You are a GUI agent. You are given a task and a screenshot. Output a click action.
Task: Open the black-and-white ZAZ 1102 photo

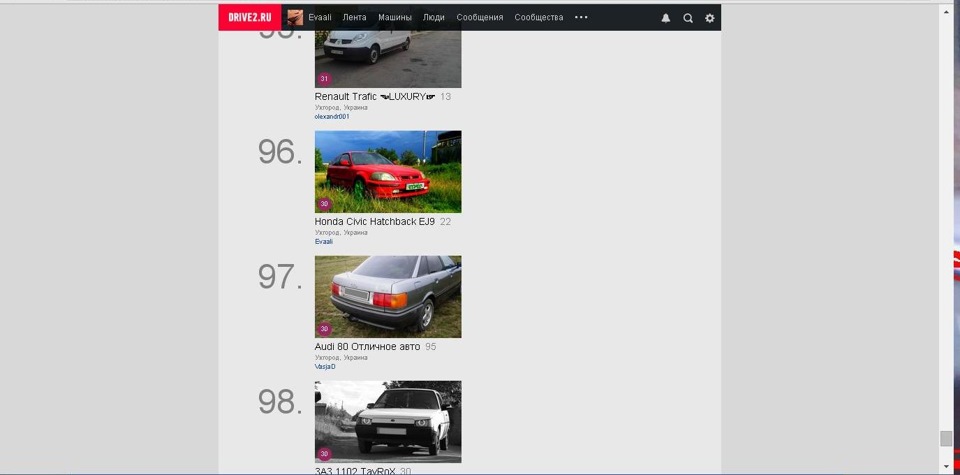[388, 422]
